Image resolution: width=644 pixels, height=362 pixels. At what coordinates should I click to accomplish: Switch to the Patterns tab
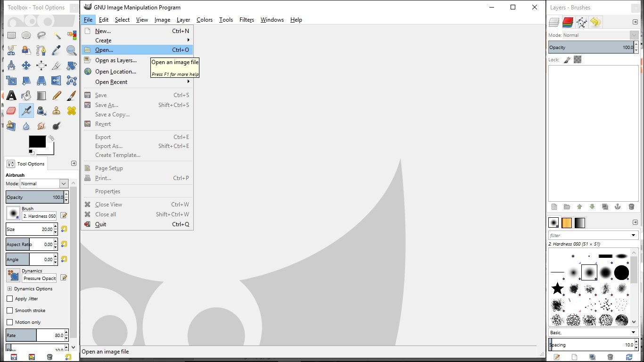coord(567,222)
